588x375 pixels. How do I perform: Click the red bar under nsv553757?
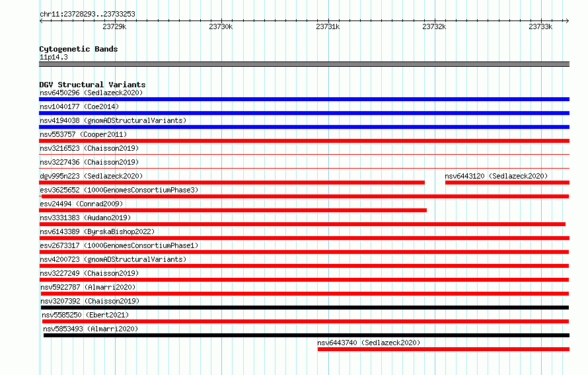pos(304,141)
